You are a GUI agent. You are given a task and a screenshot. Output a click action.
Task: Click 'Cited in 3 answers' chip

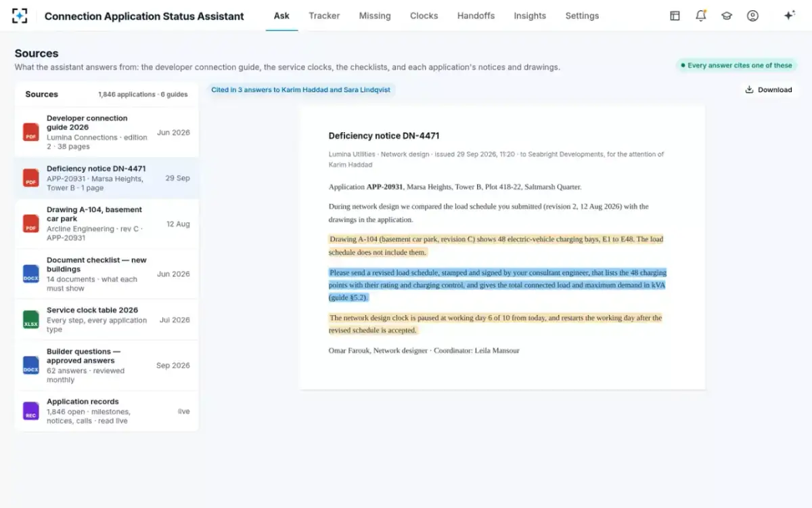[300, 89]
